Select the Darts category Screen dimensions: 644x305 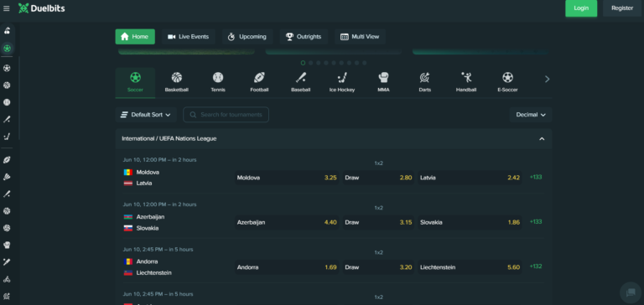(x=424, y=82)
